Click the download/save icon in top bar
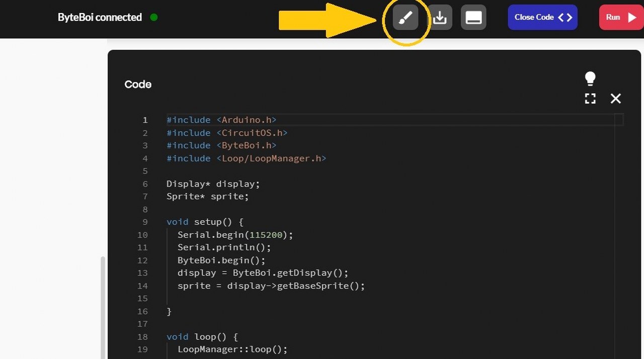This screenshot has width=644, height=359. [x=440, y=18]
